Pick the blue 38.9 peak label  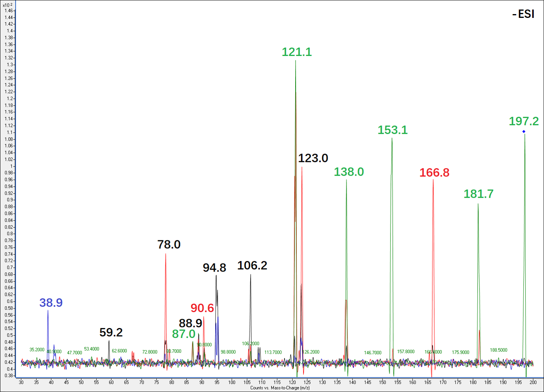pos(51,303)
